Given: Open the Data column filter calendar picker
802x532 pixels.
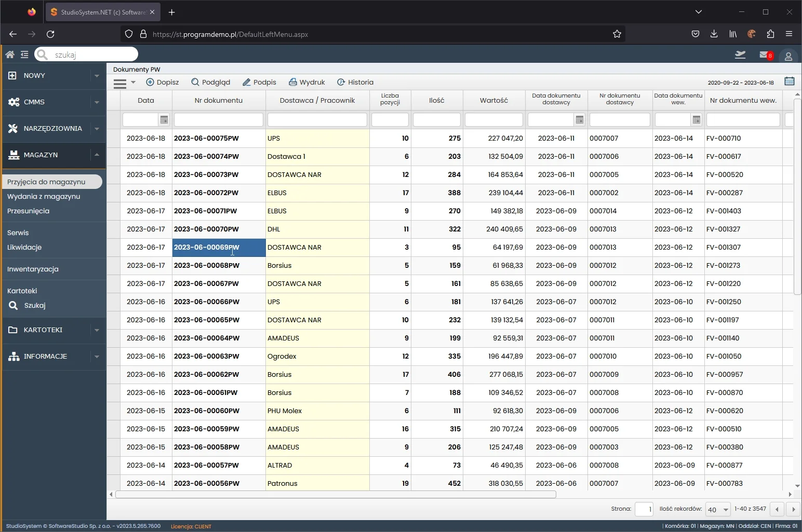Looking at the screenshot, I should [164, 120].
